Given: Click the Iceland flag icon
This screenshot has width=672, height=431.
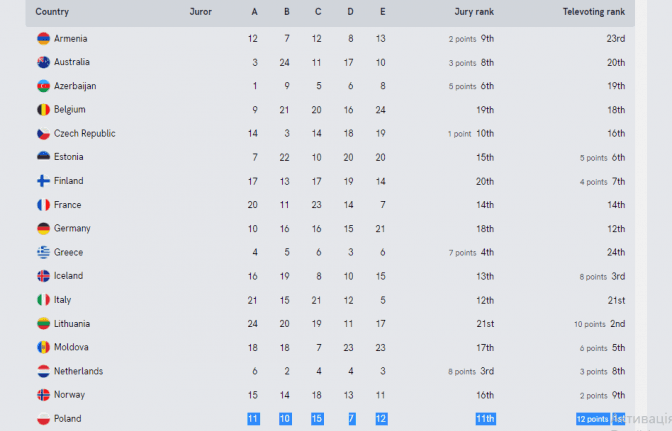Looking at the screenshot, I should 43,276.
